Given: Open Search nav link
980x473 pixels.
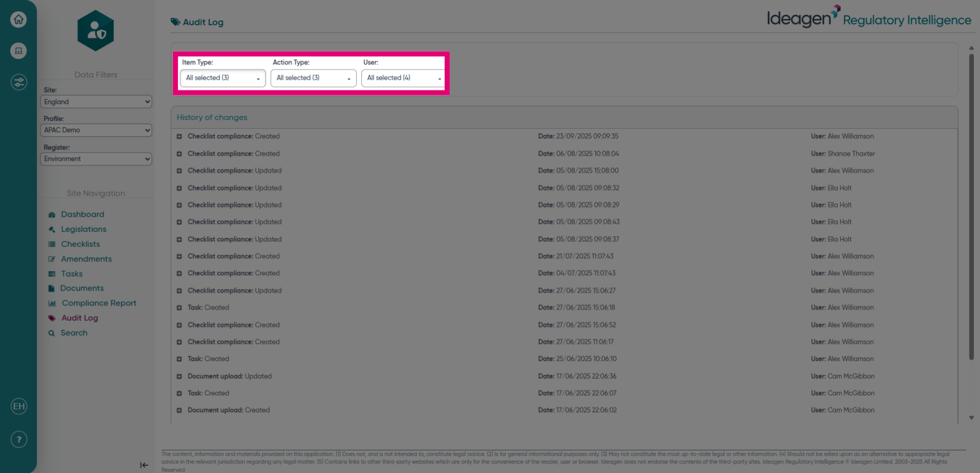Looking at the screenshot, I should click(x=74, y=333).
